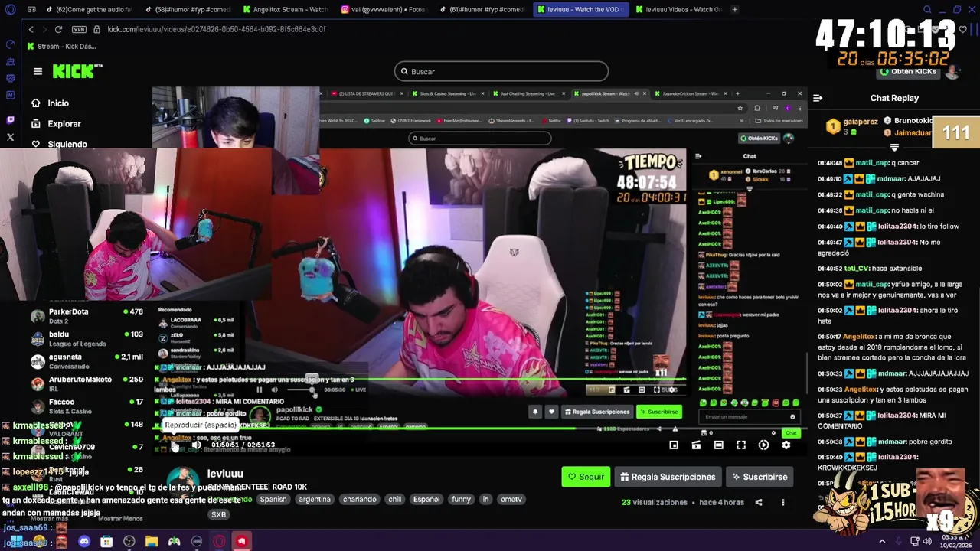Open File Explorer from the taskbar

coord(152,542)
